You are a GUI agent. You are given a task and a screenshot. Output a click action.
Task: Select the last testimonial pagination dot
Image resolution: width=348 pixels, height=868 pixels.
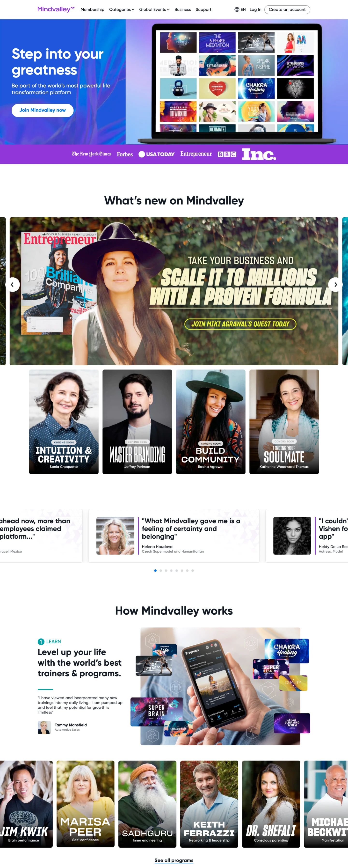click(x=192, y=570)
